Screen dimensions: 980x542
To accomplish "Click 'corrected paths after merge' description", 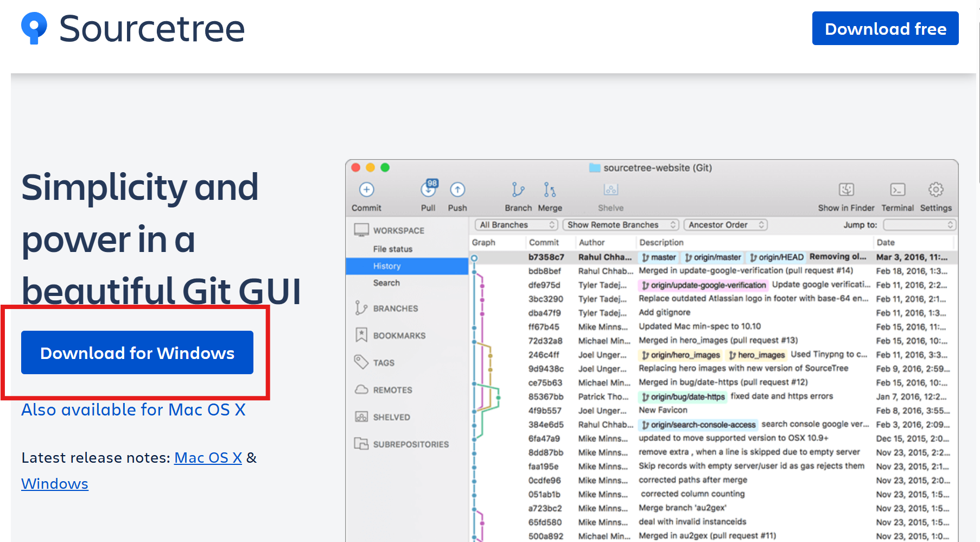I will click(692, 480).
